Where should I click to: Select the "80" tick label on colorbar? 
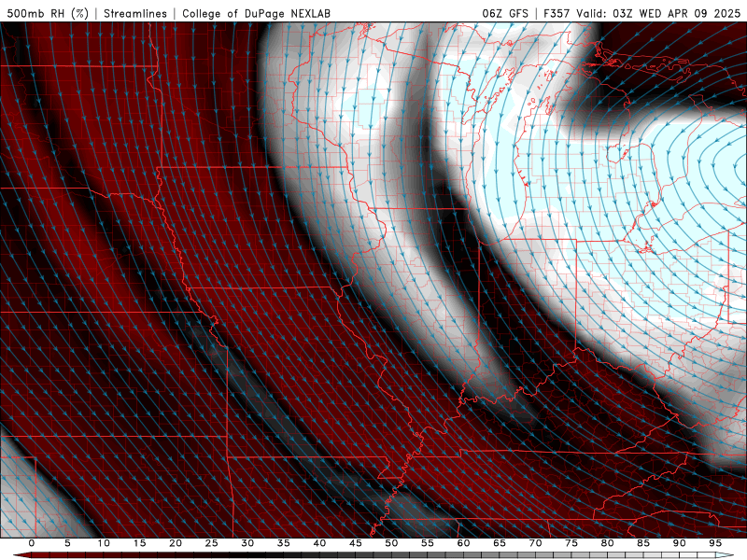point(607,543)
